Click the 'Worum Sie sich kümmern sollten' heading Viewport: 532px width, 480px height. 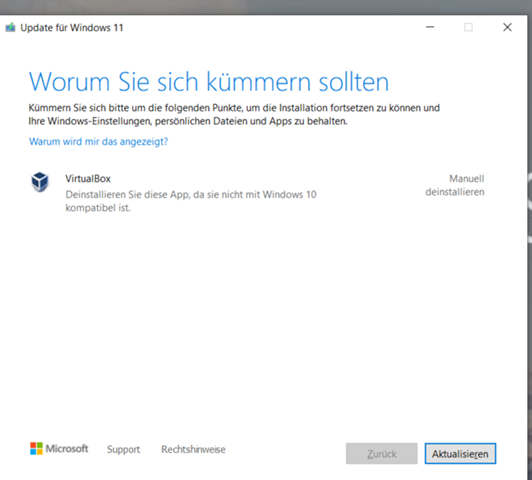[209, 82]
